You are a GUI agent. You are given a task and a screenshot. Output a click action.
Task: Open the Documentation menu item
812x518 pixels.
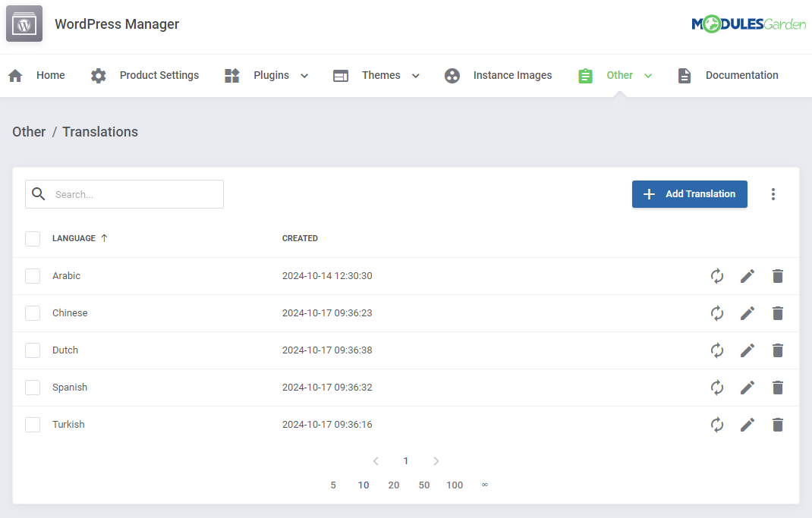(x=742, y=76)
